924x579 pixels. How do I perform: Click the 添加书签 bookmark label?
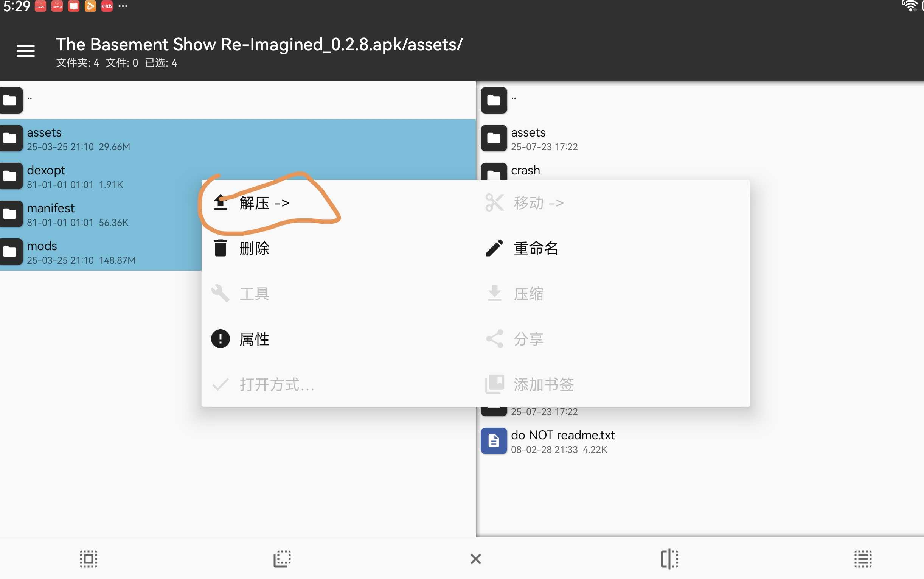coord(543,384)
